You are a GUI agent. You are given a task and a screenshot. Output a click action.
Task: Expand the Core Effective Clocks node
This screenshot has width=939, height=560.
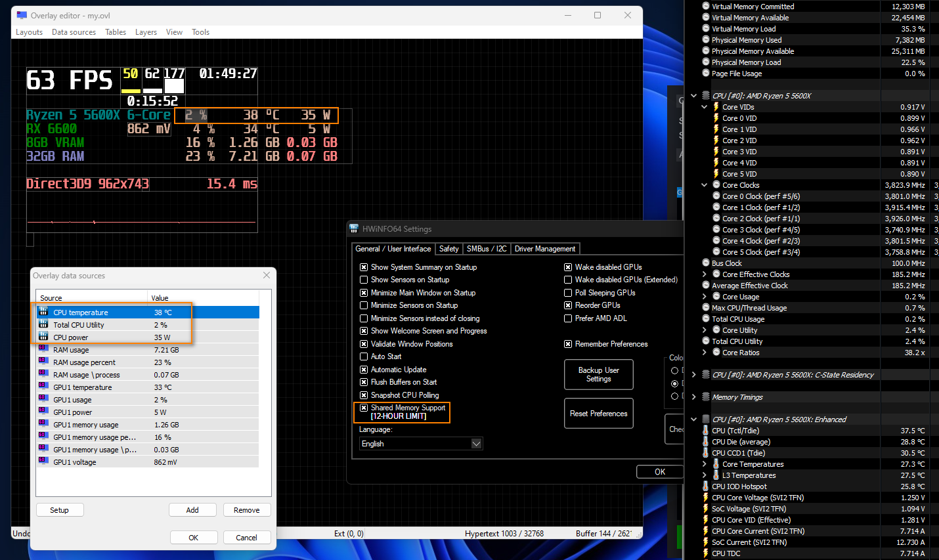[705, 274]
